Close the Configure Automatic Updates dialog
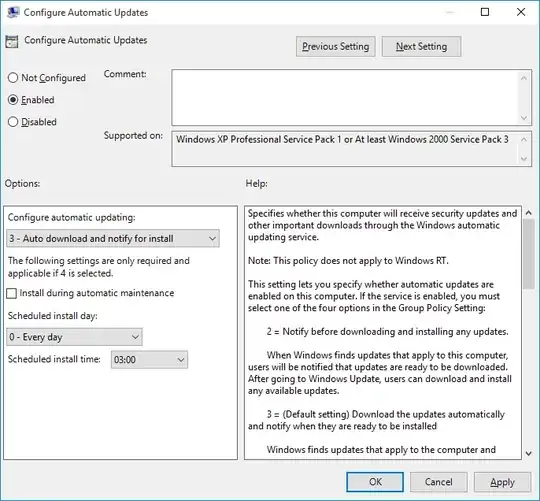The width and height of the screenshot is (540, 501). pyautogui.click(x=521, y=12)
